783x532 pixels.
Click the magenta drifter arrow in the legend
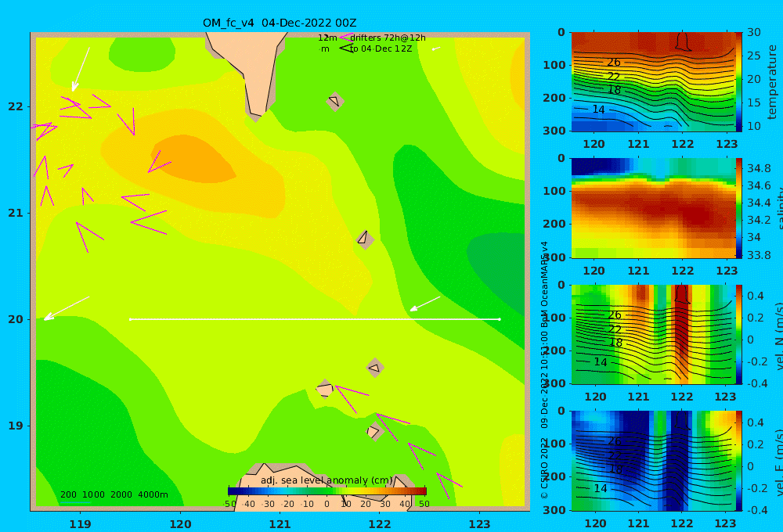(345, 38)
